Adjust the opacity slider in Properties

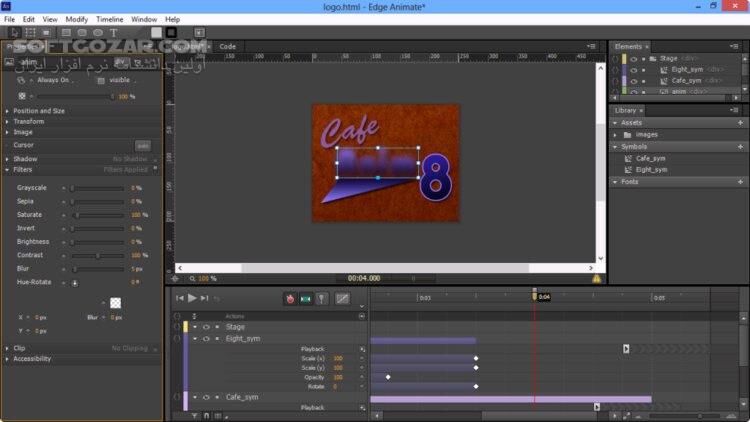(x=74, y=97)
